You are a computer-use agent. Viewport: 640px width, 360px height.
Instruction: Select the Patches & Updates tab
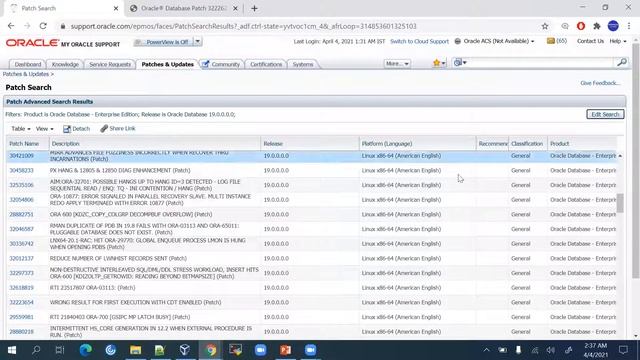coord(167,64)
